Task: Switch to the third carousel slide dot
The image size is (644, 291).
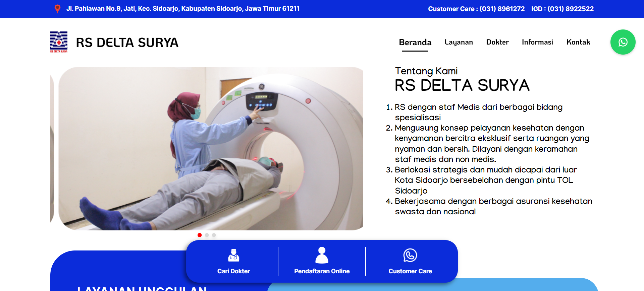Action: click(214, 235)
